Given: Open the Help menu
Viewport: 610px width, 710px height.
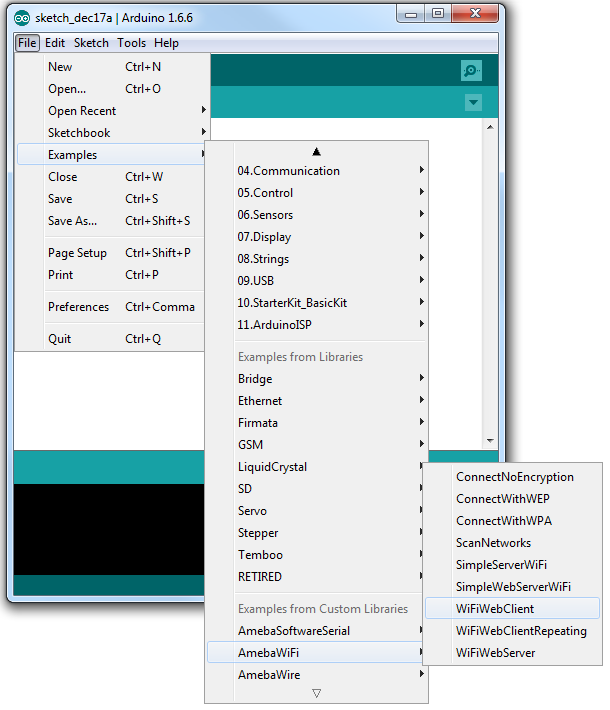Looking at the screenshot, I should [x=166, y=43].
